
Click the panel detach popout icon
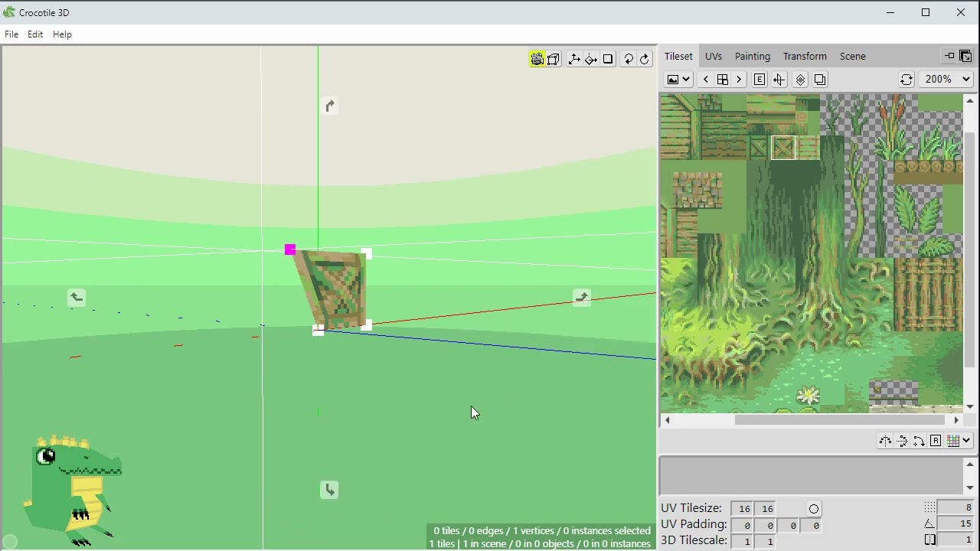pyautogui.click(x=965, y=56)
